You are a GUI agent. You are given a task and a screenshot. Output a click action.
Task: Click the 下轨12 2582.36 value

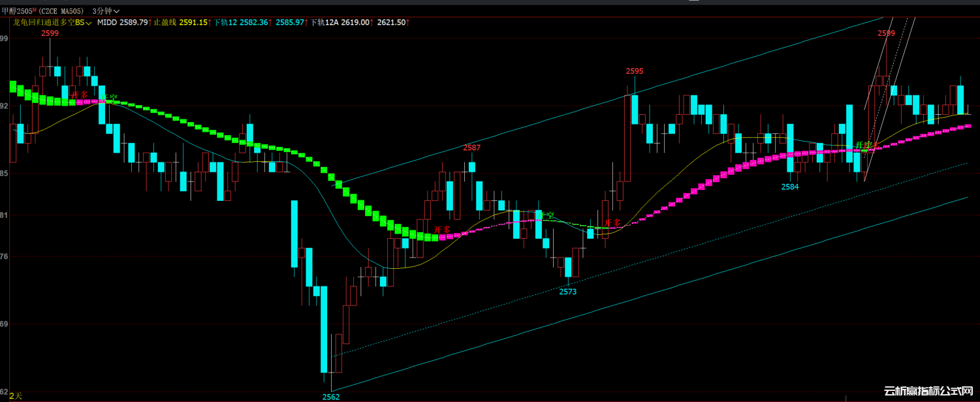(242, 22)
